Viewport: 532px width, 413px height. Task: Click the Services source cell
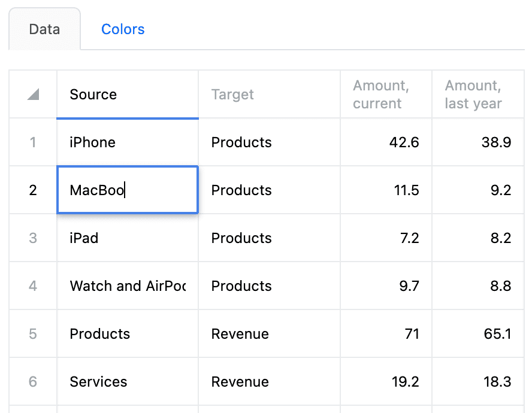pos(127,382)
